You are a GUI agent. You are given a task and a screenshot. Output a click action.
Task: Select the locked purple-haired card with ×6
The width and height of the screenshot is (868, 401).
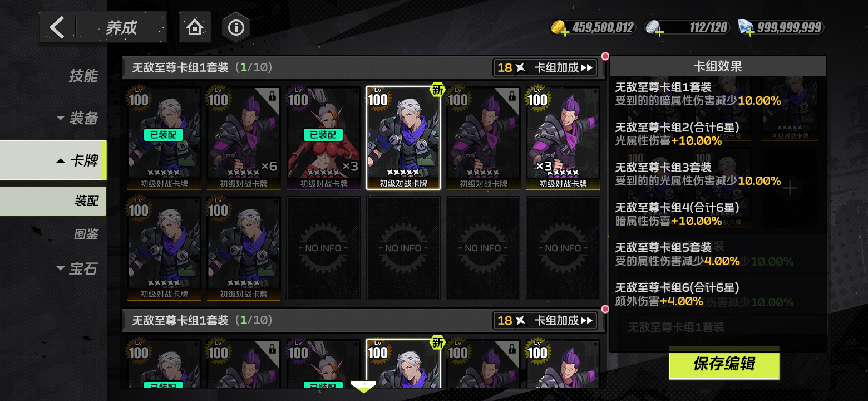click(244, 138)
